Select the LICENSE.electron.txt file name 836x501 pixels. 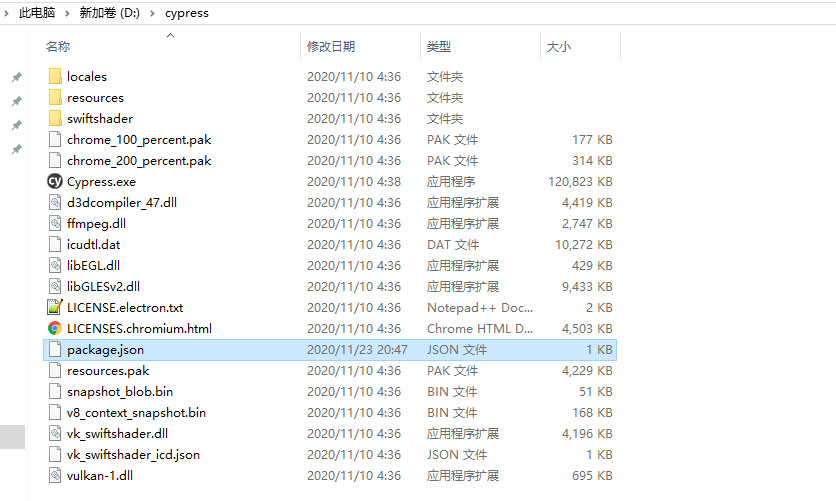click(x=125, y=308)
